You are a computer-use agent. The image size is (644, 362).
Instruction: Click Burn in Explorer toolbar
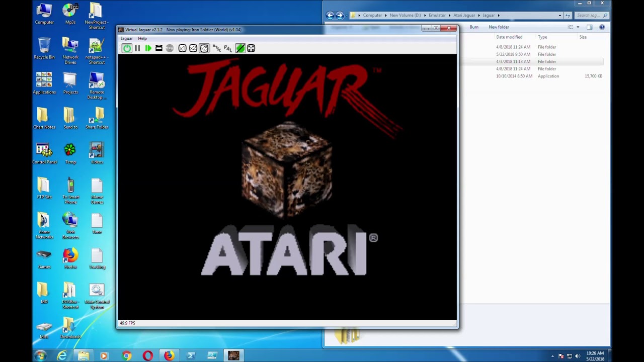click(474, 27)
